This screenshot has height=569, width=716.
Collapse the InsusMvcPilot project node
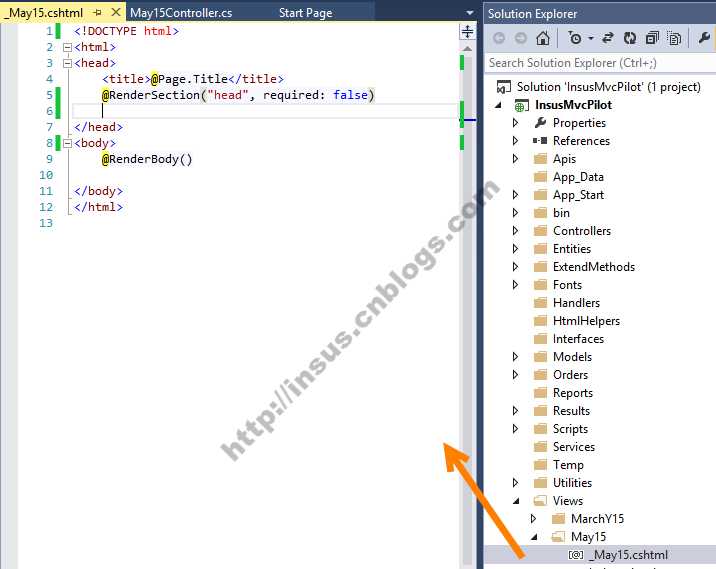(499, 105)
